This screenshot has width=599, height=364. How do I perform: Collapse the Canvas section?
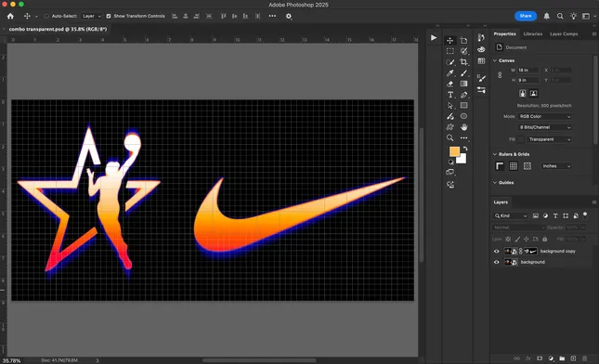coord(495,60)
